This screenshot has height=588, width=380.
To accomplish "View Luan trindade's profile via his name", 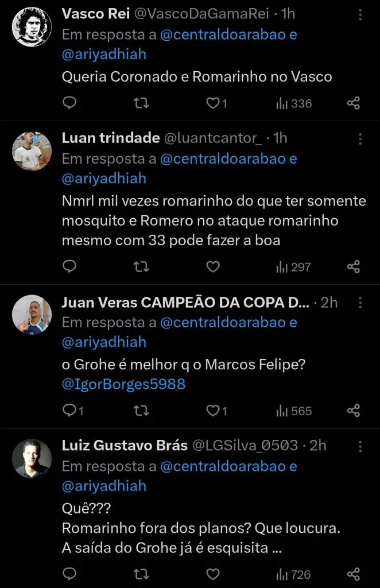I will click(x=108, y=138).
